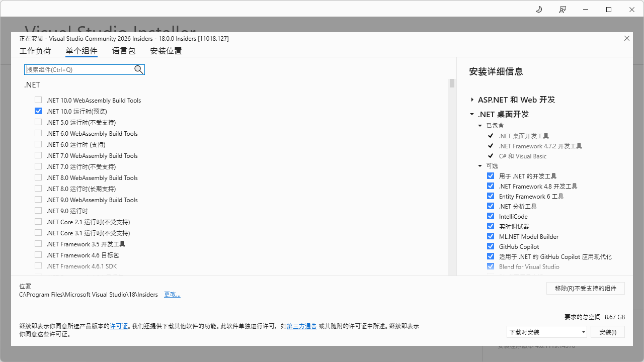This screenshot has width=644, height=362.
Task: Expand ASP.NET 和 Web 开发 section
Action: pyautogui.click(x=472, y=100)
